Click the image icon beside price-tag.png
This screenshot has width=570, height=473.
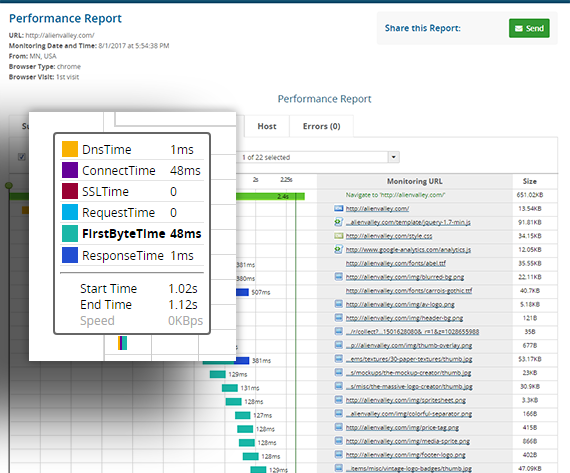338,427
